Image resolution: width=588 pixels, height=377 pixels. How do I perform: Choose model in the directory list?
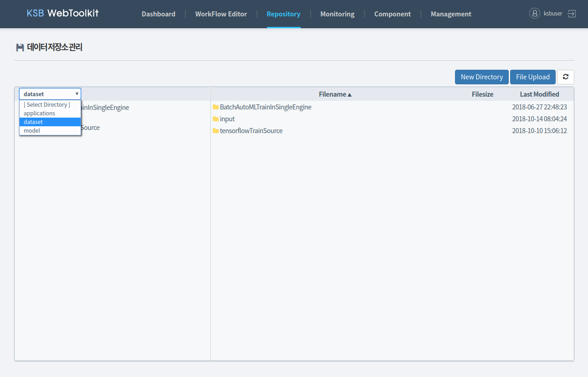[x=50, y=131]
